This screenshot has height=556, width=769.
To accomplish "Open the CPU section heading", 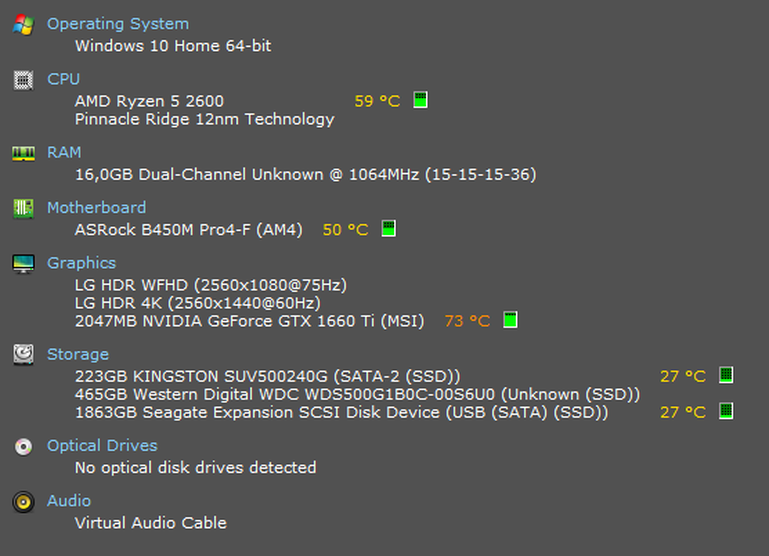I will (x=63, y=79).
